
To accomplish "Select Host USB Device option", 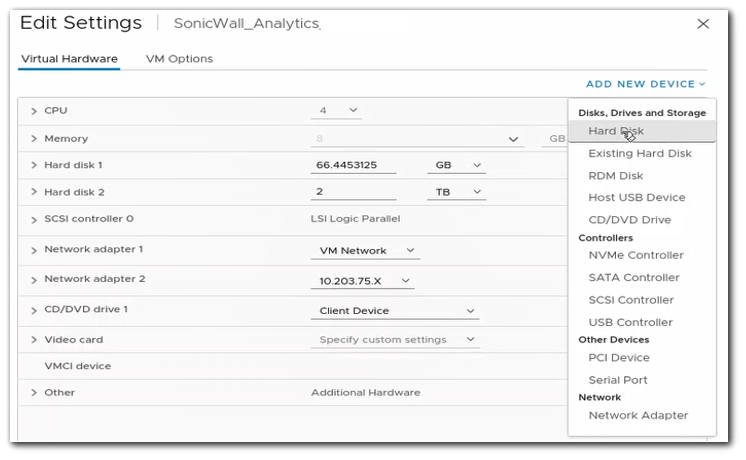I will [x=637, y=198].
